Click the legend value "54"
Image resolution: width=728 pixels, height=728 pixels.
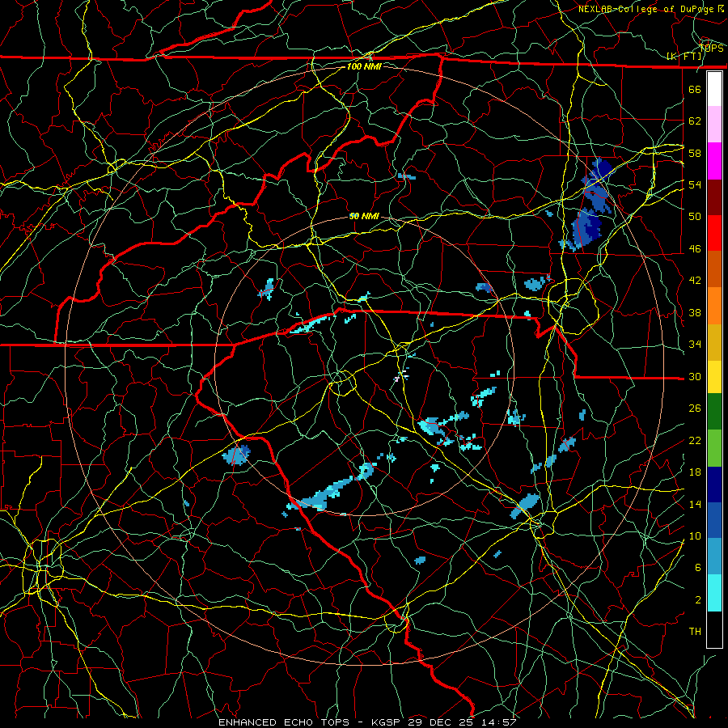pos(695,184)
